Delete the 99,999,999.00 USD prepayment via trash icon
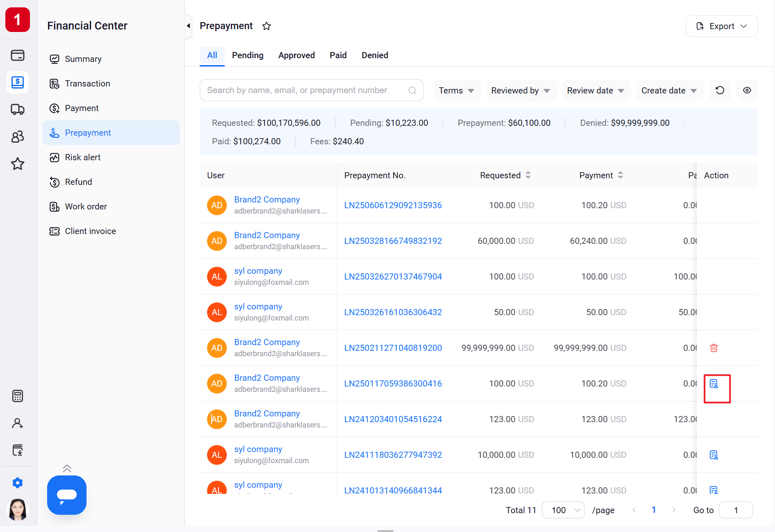The height and width of the screenshot is (532, 775). point(714,348)
